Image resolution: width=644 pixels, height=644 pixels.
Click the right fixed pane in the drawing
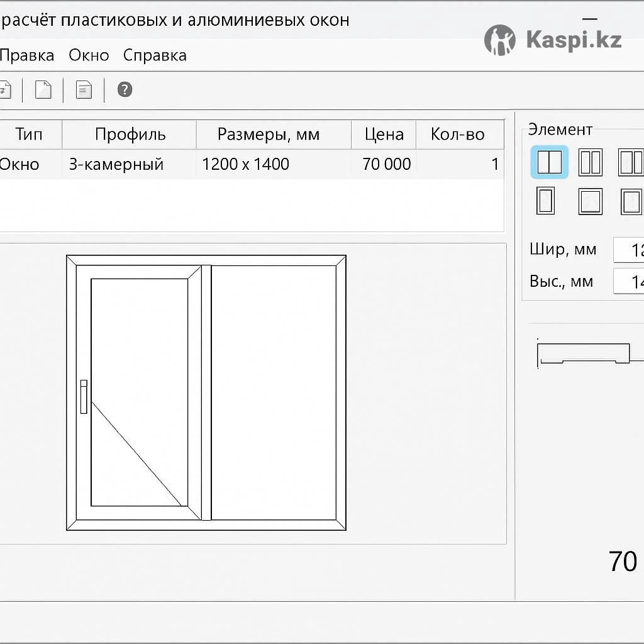274,393
